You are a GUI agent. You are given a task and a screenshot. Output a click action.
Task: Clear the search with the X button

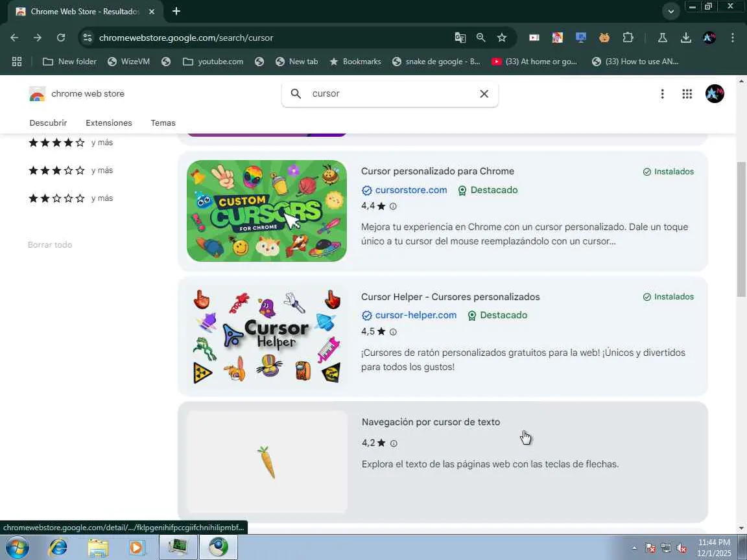click(x=484, y=94)
